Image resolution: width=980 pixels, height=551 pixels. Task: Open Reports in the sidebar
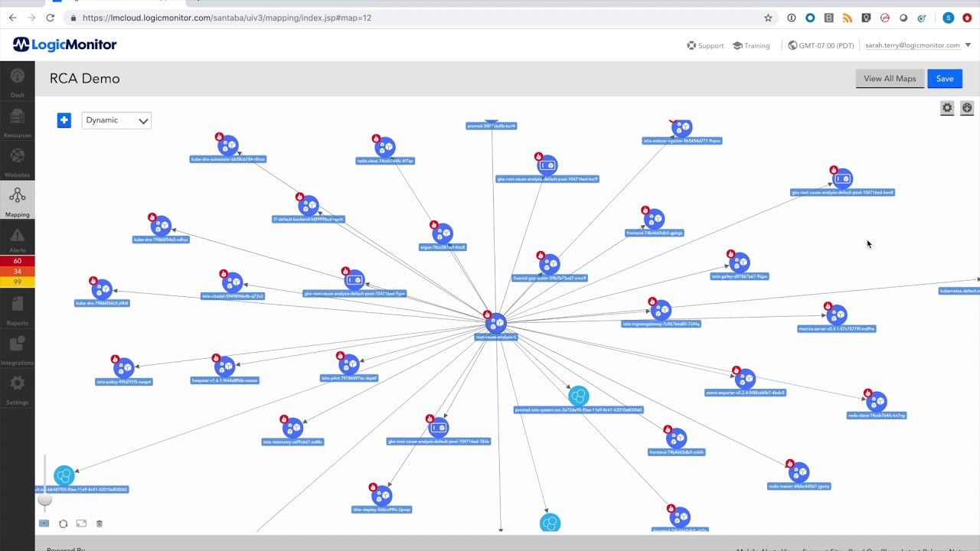[17, 310]
